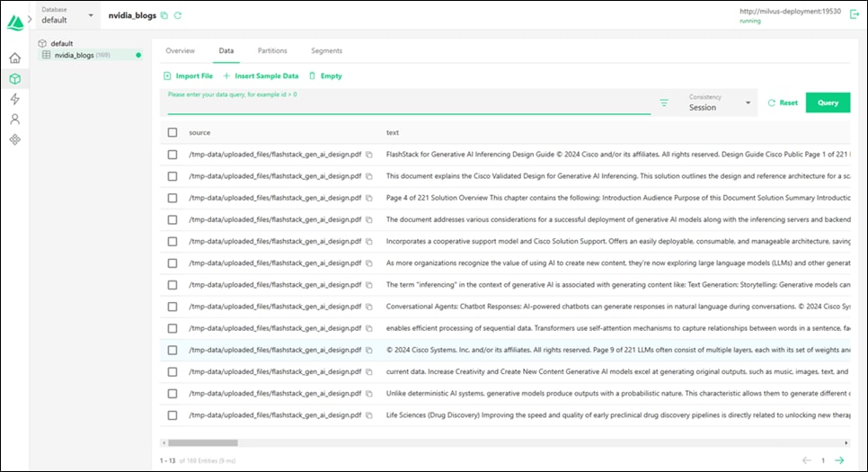Go to next page arrow
868x472 pixels.
(839, 460)
